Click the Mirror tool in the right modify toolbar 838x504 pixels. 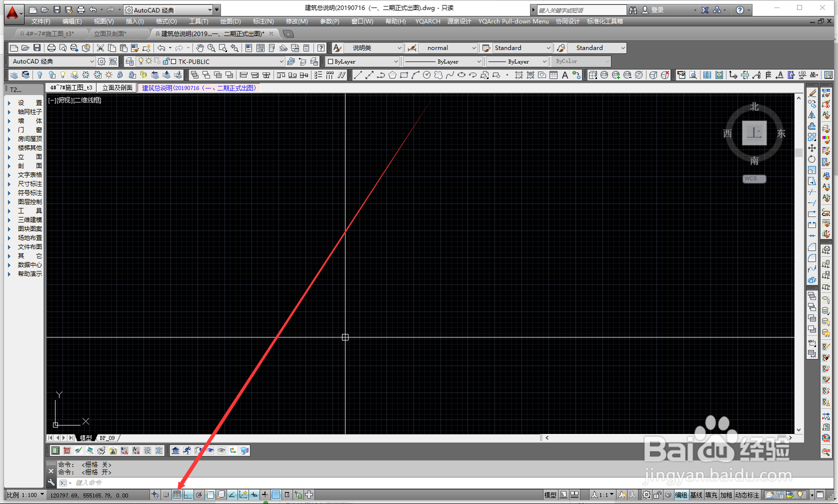(812, 115)
